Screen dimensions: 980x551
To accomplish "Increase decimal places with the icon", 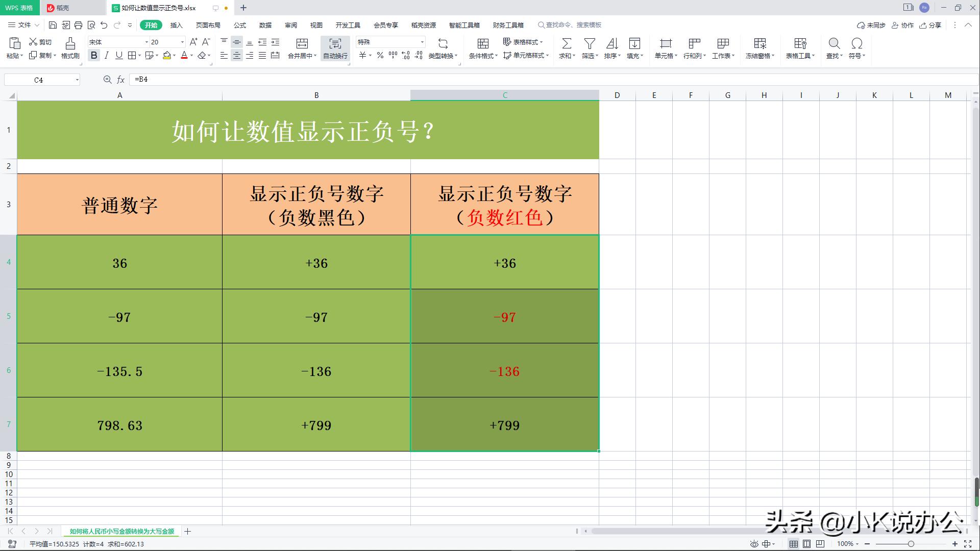I will coord(406,56).
